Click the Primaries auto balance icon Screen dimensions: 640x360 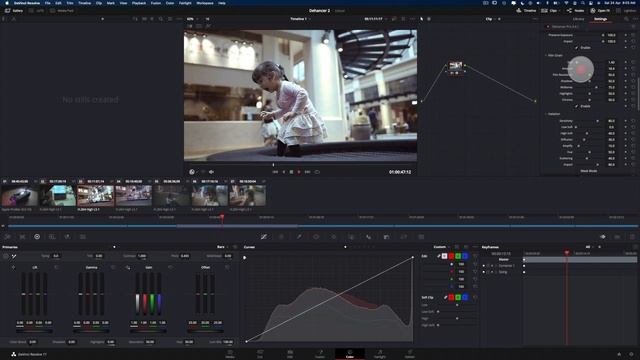point(5,256)
